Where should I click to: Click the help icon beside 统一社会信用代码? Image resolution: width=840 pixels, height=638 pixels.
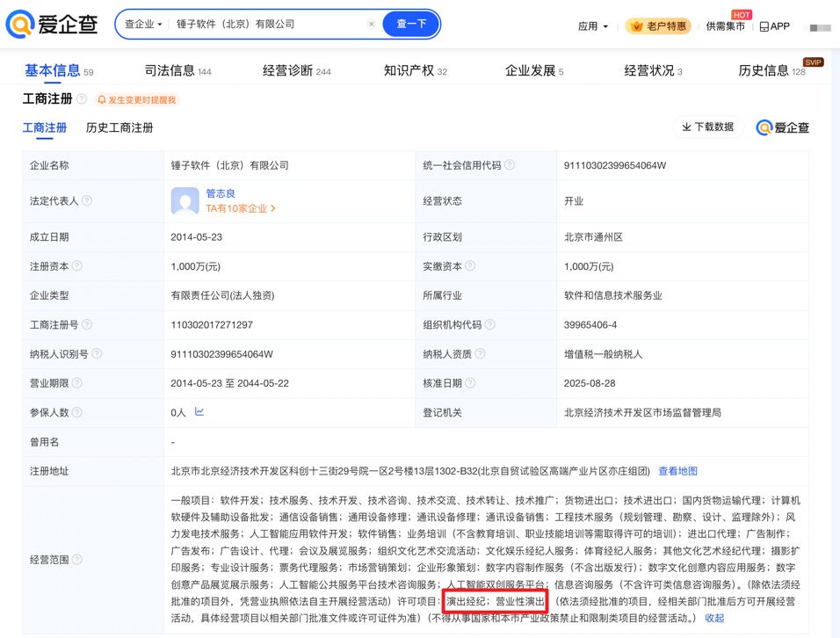tap(510, 165)
